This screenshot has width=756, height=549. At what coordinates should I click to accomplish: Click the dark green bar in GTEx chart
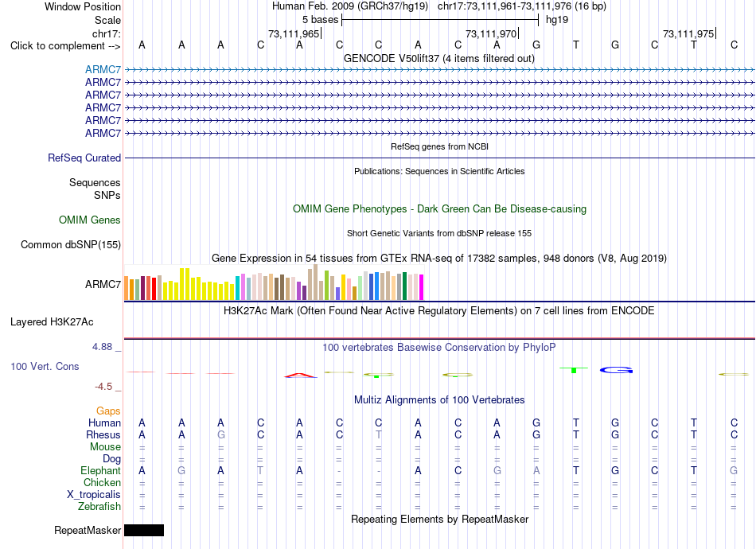[x=404, y=286]
